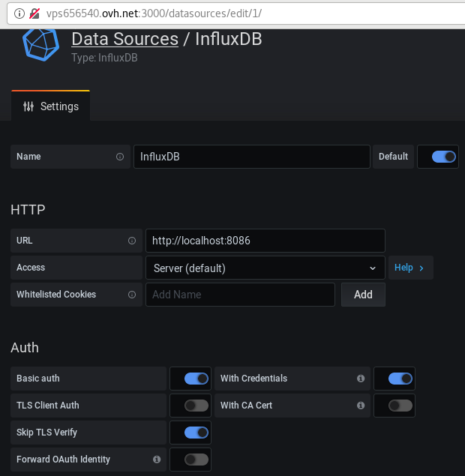This screenshot has height=476, width=465.
Task: Show the With CA Cert info icon
Action: pos(361,406)
